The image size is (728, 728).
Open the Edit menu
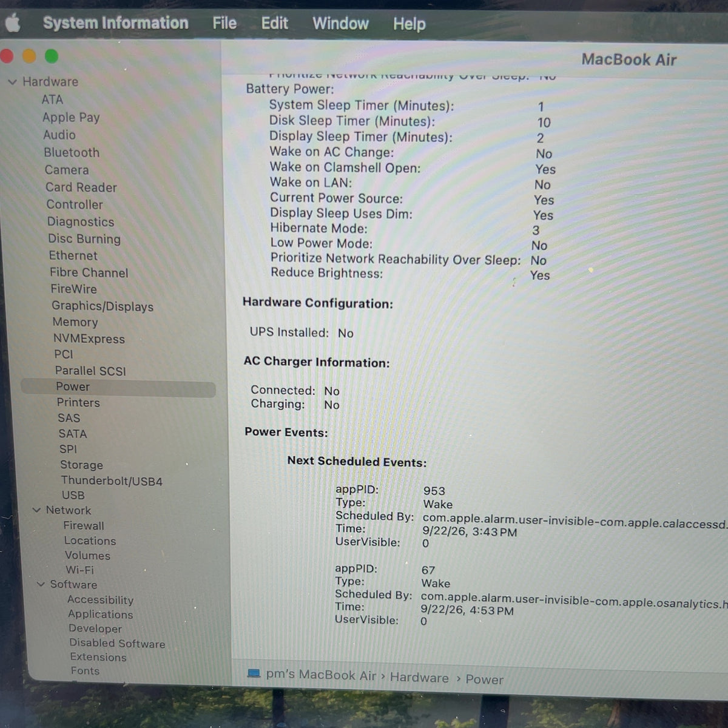274,23
